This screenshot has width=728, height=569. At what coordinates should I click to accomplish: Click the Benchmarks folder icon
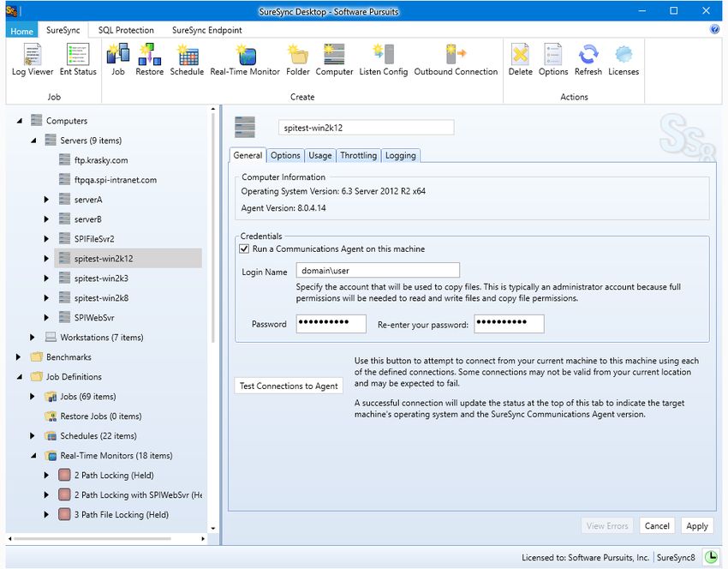tap(36, 356)
